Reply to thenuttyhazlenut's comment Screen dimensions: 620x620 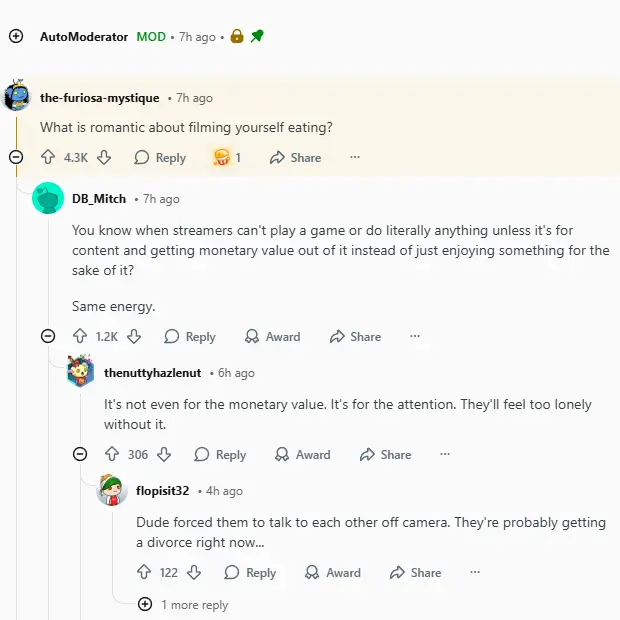pos(220,455)
